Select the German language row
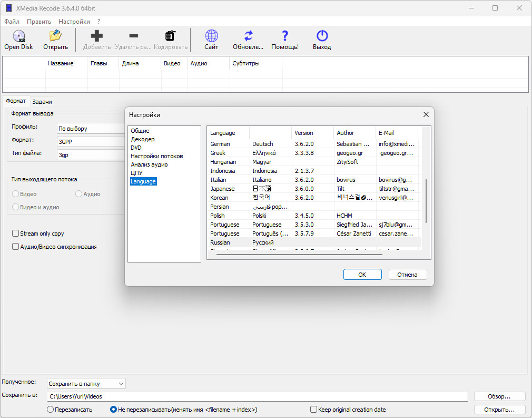Viewport: 532px width, 418px height. [314, 144]
